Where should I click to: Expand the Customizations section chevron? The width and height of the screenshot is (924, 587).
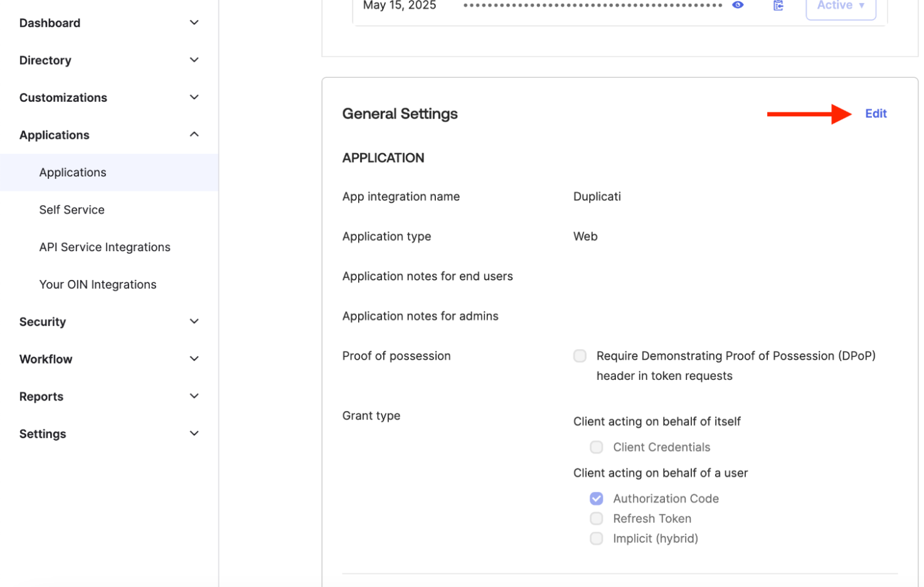[x=194, y=97]
